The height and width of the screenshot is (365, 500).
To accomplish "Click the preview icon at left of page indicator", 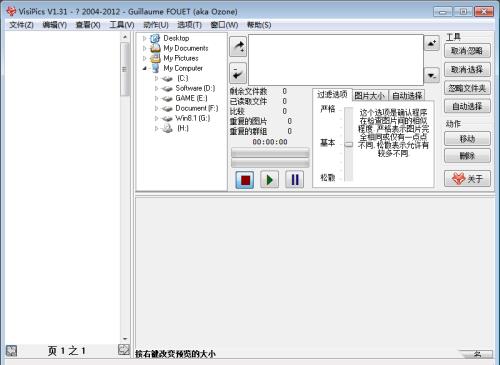I will click(x=11, y=351).
